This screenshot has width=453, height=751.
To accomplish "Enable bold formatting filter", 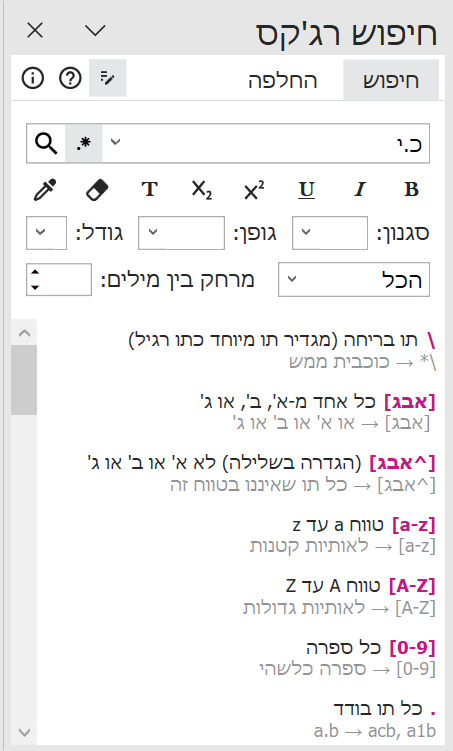I will tap(411, 190).
